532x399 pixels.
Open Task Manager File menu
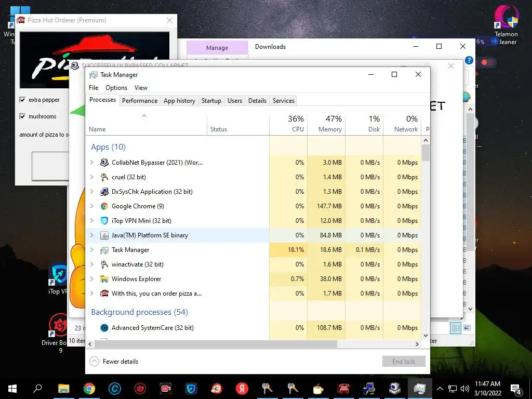point(94,88)
